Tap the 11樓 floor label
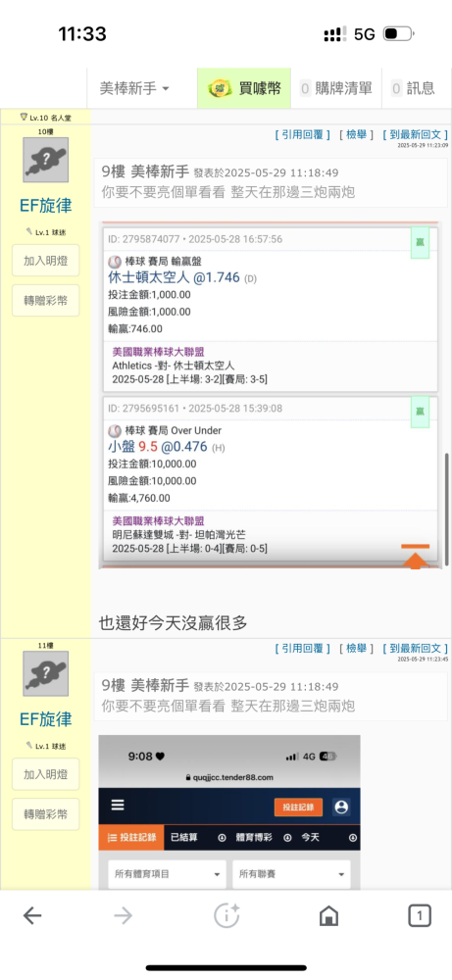This screenshot has width=452, height=980. (x=46, y=645)
